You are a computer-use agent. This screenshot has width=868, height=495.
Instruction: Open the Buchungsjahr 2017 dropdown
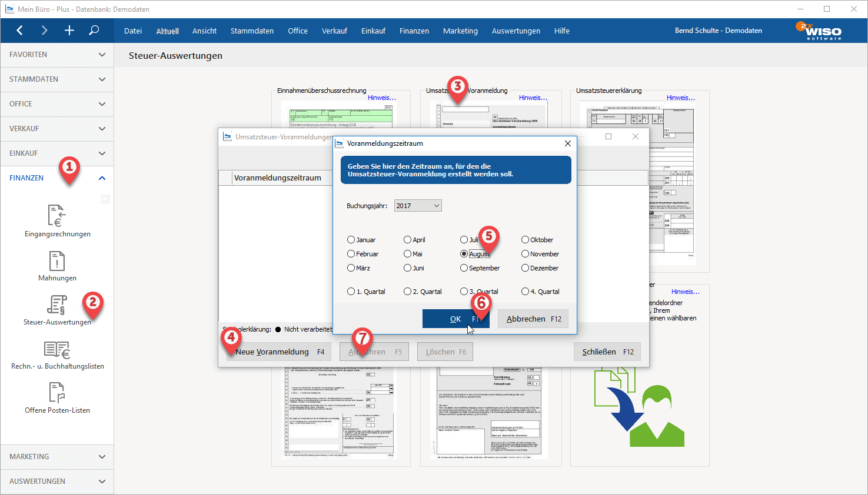[x=418, y=206]
